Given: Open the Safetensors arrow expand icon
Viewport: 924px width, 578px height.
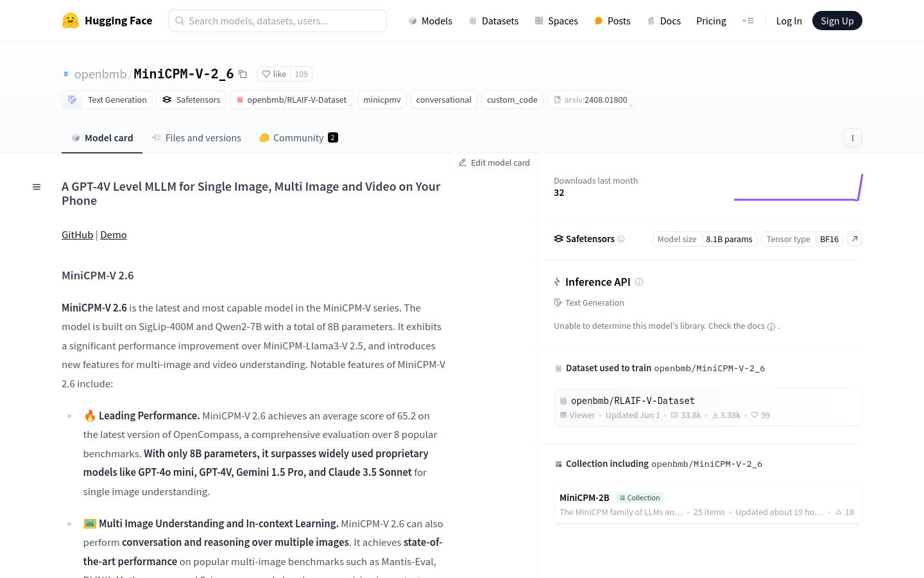Looking at the screenshot, I should pyautogui.click(x=854, y=239).
